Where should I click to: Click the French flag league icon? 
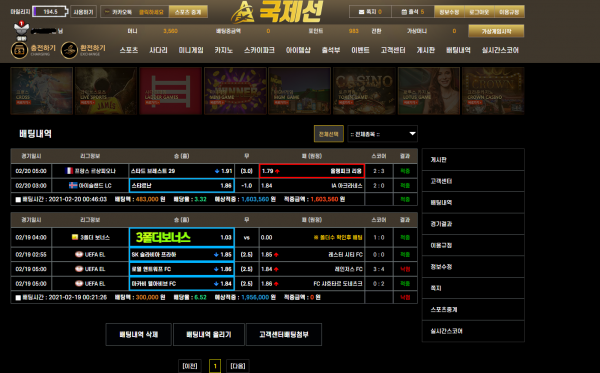pyautogui.click(x=69, y=171)
